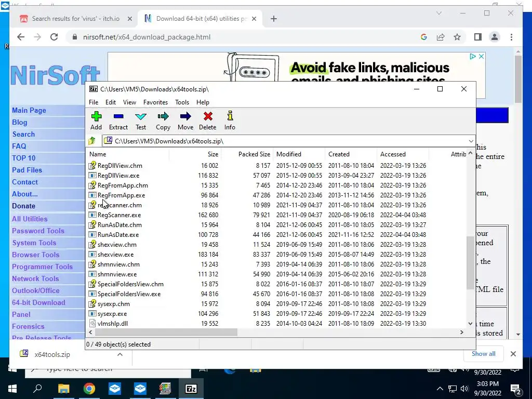Viewport: 532px width, 399px height.
Task: Click the Extract toolbar icon
Action: click(x=118, y=121)
